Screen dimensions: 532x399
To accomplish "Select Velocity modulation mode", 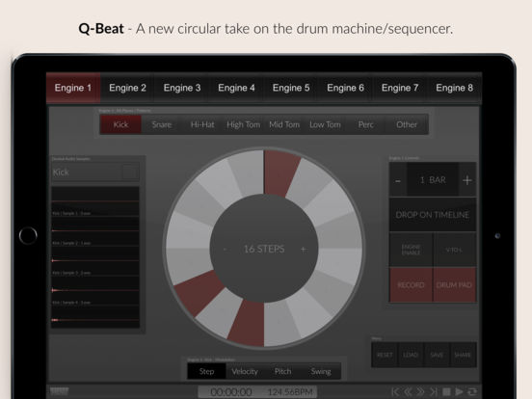I will click(x=245, y=371).
